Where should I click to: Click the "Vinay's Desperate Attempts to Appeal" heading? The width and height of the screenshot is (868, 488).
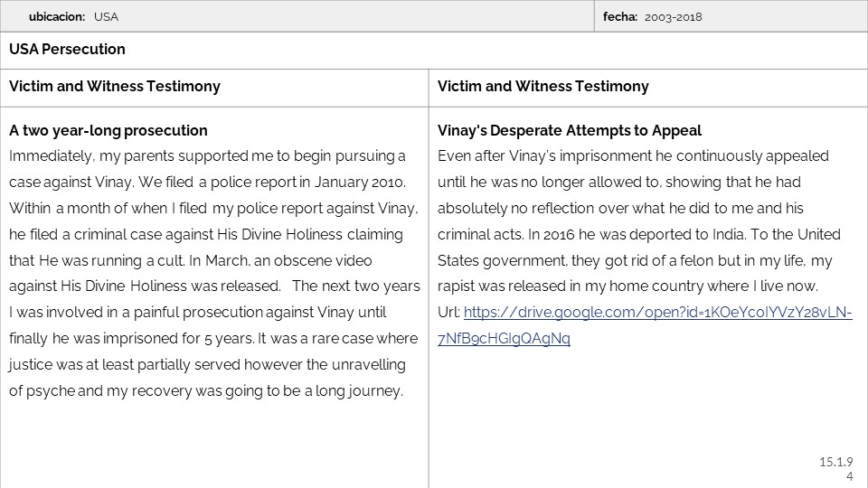tap(570, 131)
